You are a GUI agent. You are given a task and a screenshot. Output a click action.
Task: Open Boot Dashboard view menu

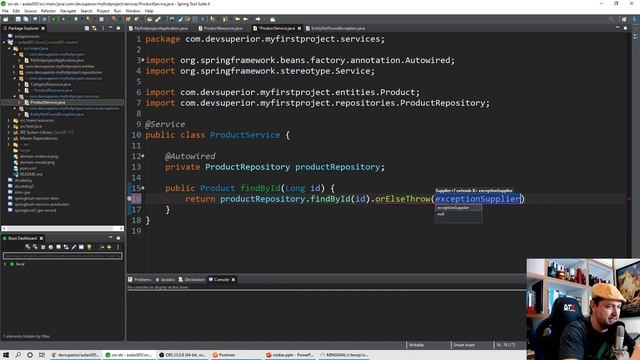click(x=118, y=247)
